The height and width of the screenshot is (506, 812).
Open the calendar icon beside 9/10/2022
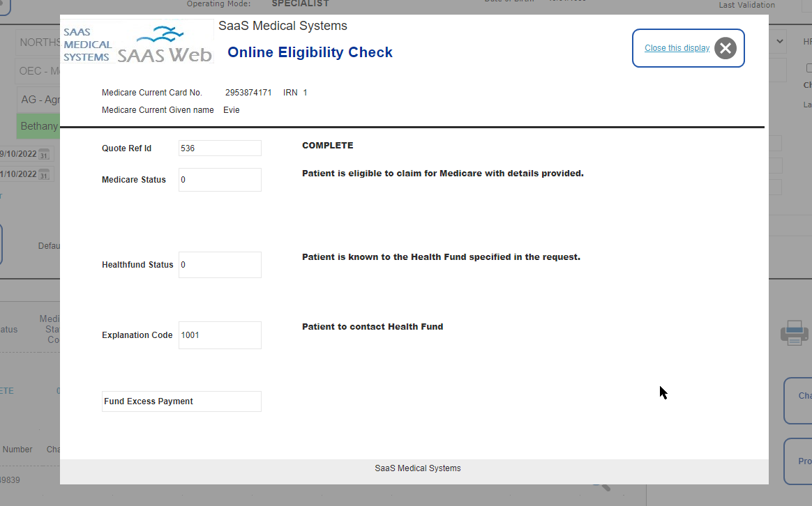click(x=44, y=154)
